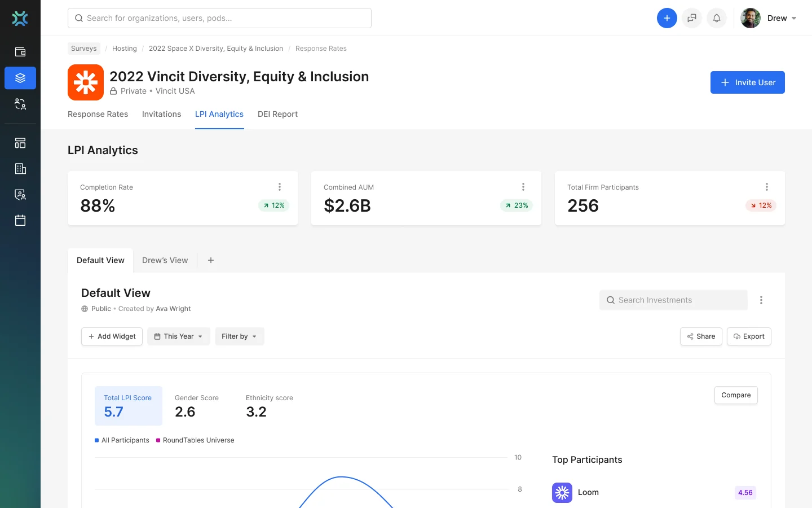
Task: Open the DEI Report tab
Action: pyautogui.click(x=277, y=114)
